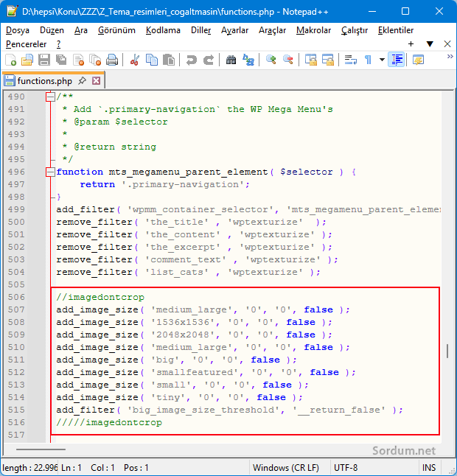Click the //imagedontcrop comment on line 506
Screen dimensions: 457x476
[x=100, y=297]
